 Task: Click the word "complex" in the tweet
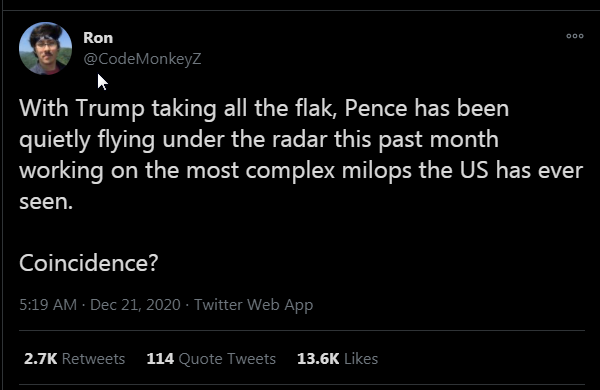tap(290, 171)
